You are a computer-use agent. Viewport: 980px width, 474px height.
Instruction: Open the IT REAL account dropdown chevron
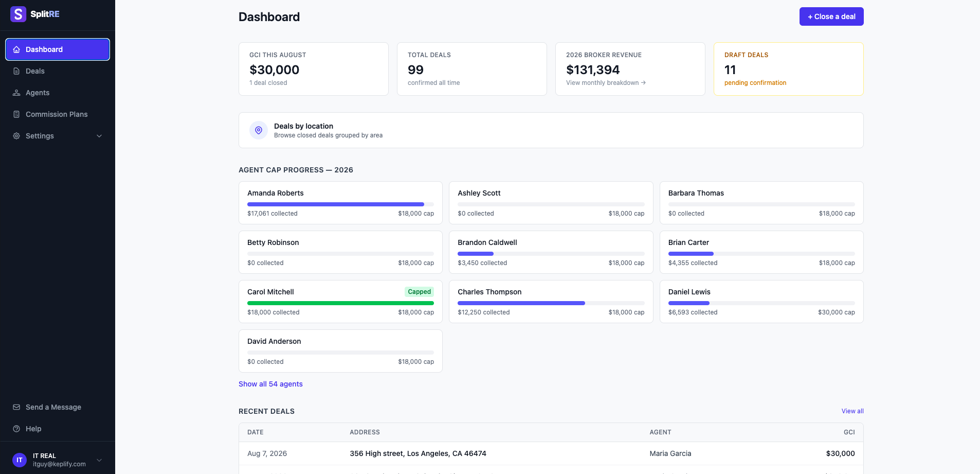99,460
